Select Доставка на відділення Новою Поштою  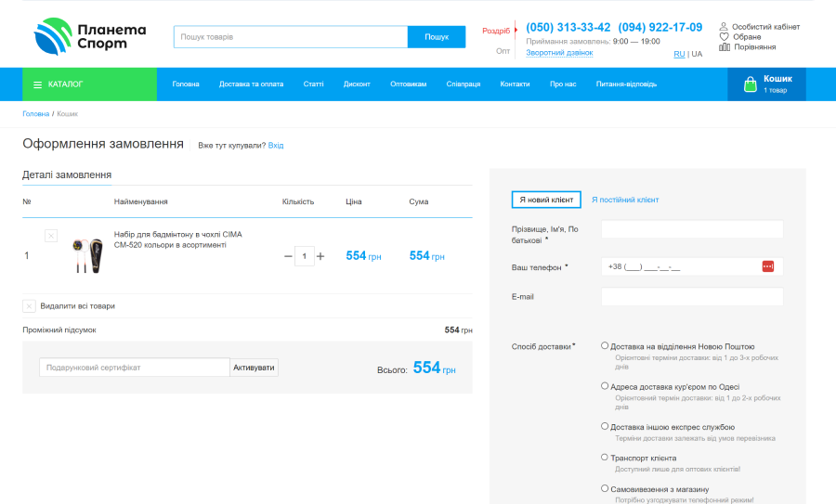pyautogui.click(x=605, y=346)
